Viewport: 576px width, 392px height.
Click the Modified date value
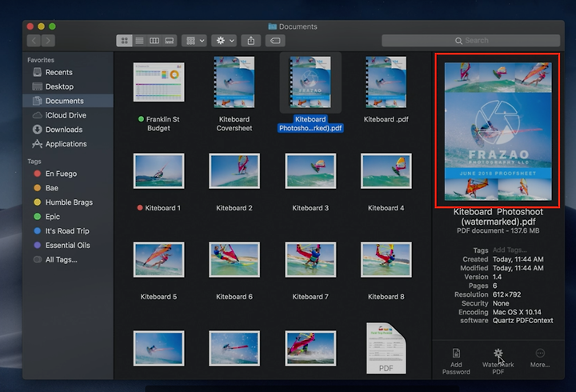click(x=518, y=268)
